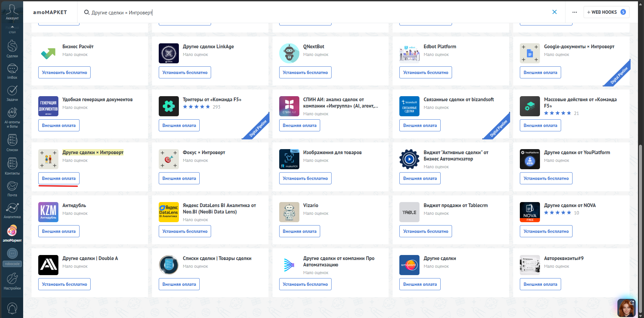
Task: Select amoМаркет icon in sidebar
Action: (12, 233)
